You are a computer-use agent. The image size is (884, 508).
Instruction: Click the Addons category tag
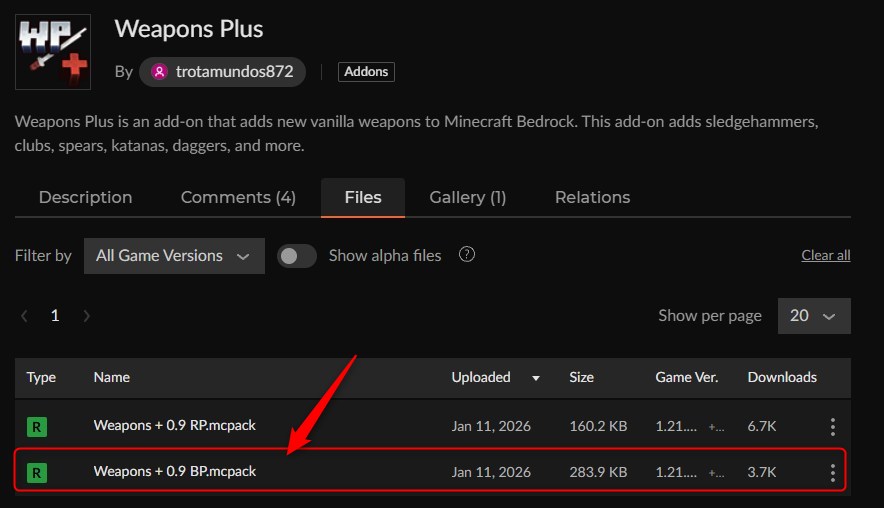point(366,72)
